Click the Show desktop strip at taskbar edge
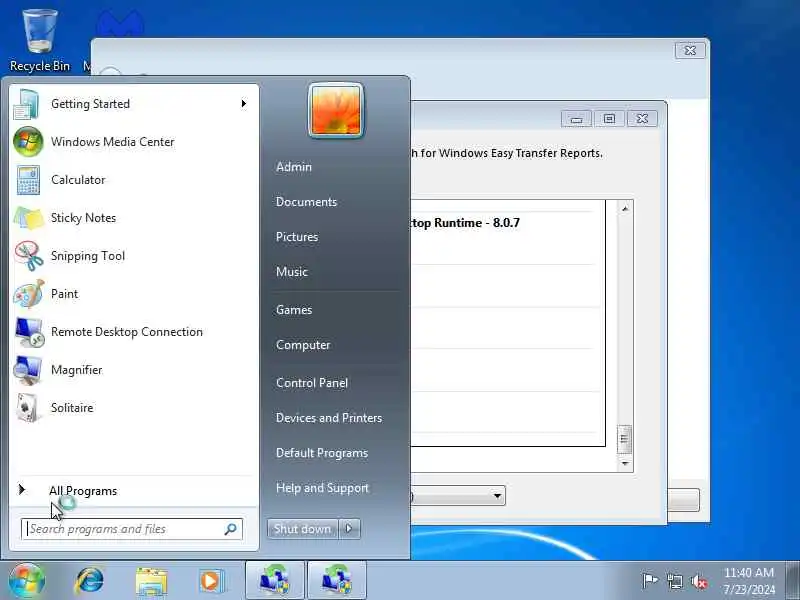The height and width of the screenshot is (600, 800). click(793, 581)
